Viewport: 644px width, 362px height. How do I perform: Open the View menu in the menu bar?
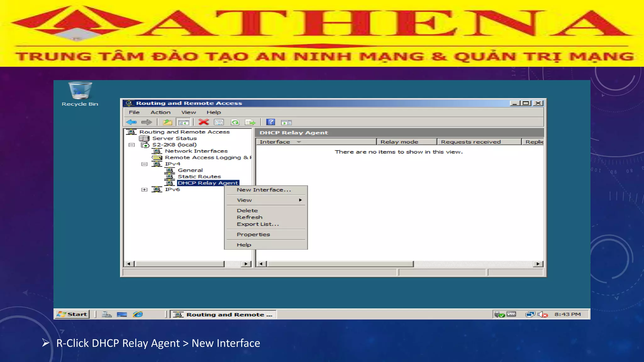click(188, 112)
